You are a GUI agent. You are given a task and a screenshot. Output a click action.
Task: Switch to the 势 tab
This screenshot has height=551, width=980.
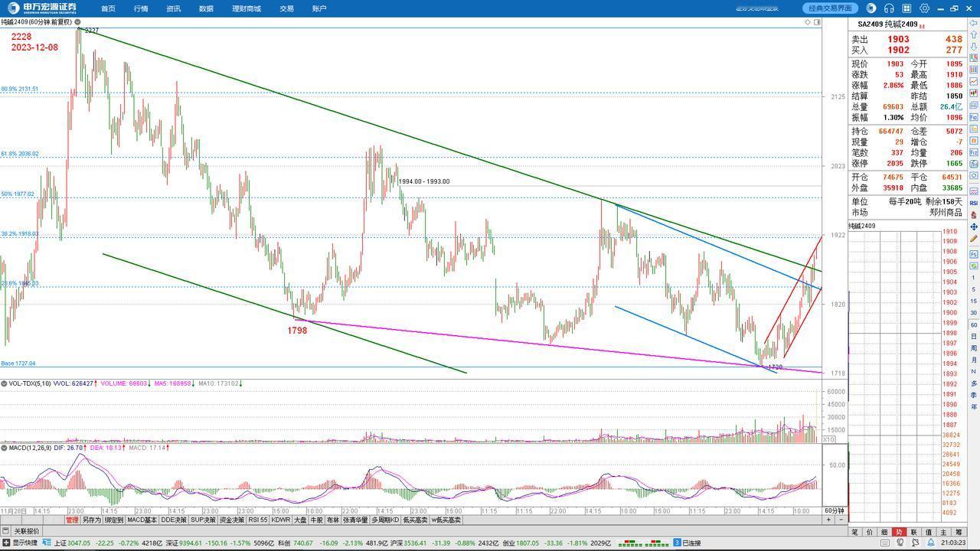[900, 532]
